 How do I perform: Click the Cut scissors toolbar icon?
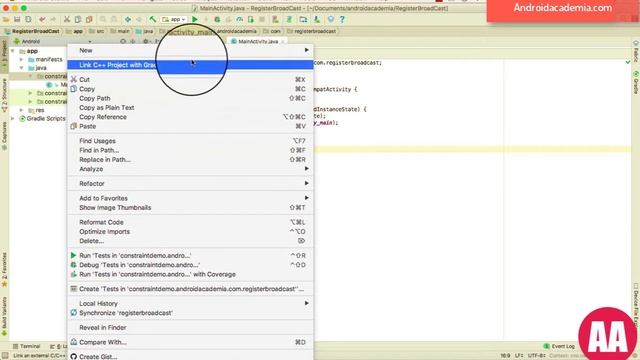click(x=67, y=19)
